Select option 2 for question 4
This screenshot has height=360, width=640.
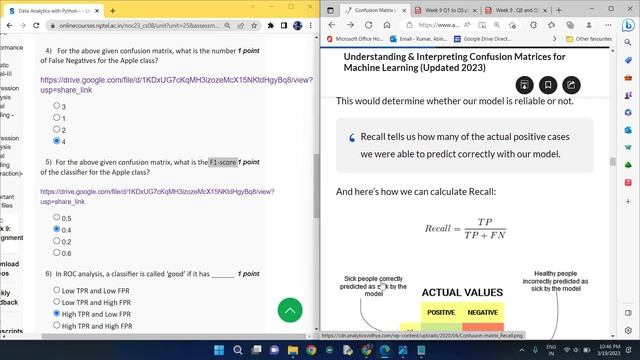[57, 129]
